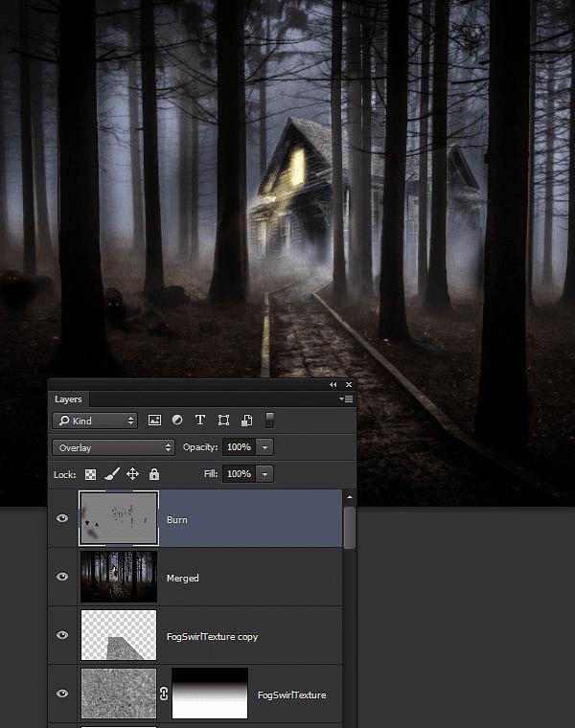Filter for adjustment layers icon
This screenshot has width=575, height=728.
(177, 421)
